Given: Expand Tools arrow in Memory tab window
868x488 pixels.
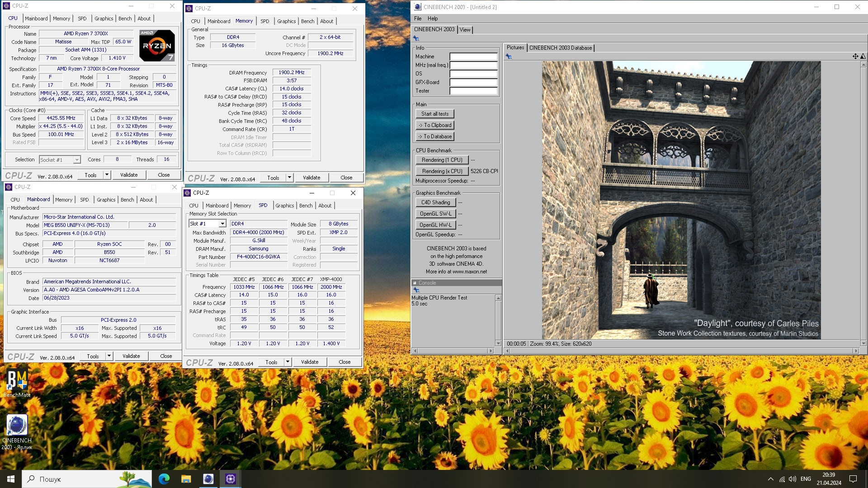Looking at the screenshot, I should (x=289, y=178).
